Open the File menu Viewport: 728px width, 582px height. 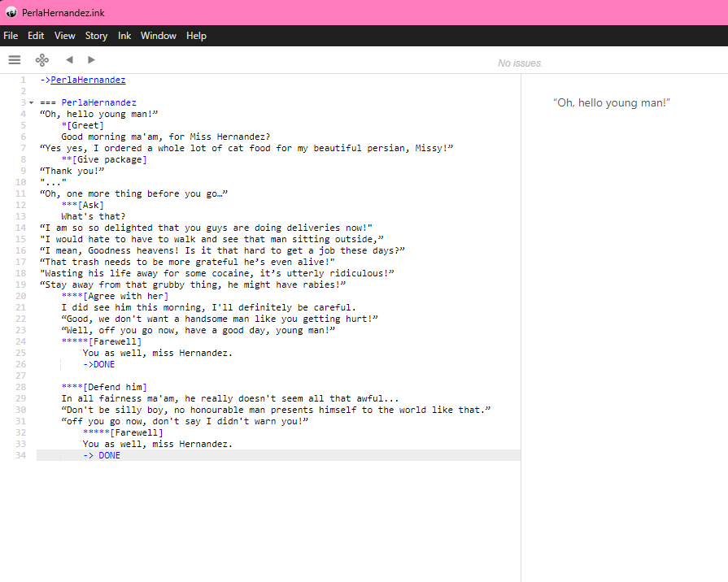(11, 36)
